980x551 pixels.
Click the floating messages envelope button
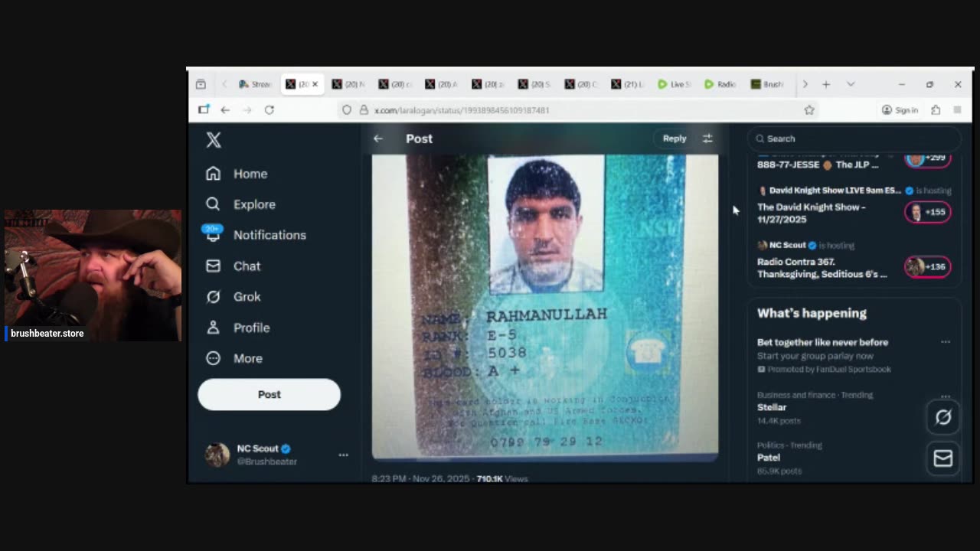943,458
